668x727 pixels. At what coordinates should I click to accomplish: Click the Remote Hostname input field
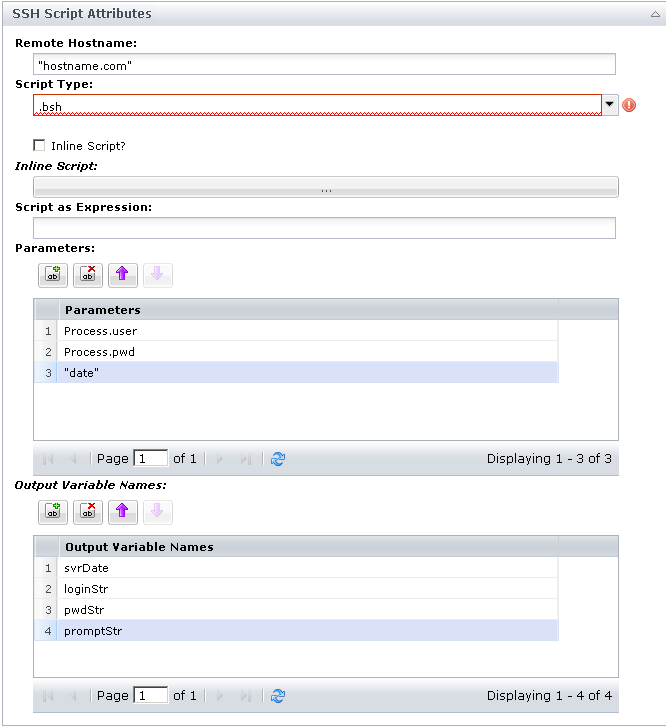(x=324, y=64)
